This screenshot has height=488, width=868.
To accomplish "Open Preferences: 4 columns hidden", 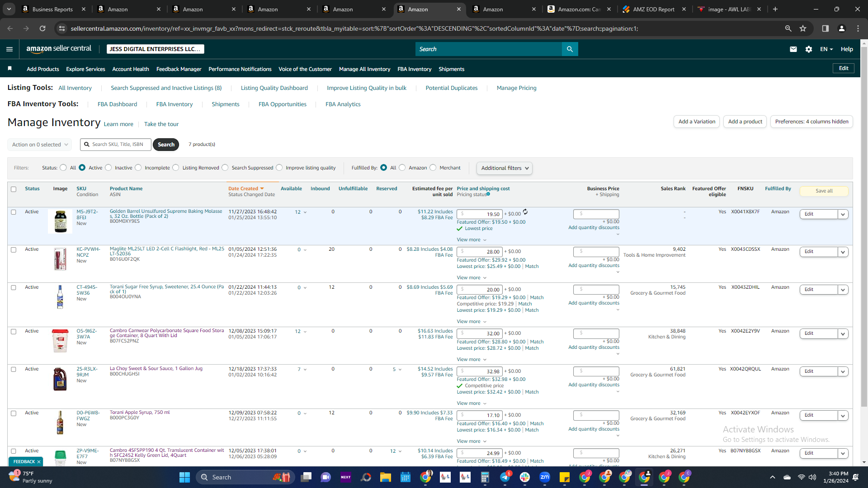I will [811, 122].
